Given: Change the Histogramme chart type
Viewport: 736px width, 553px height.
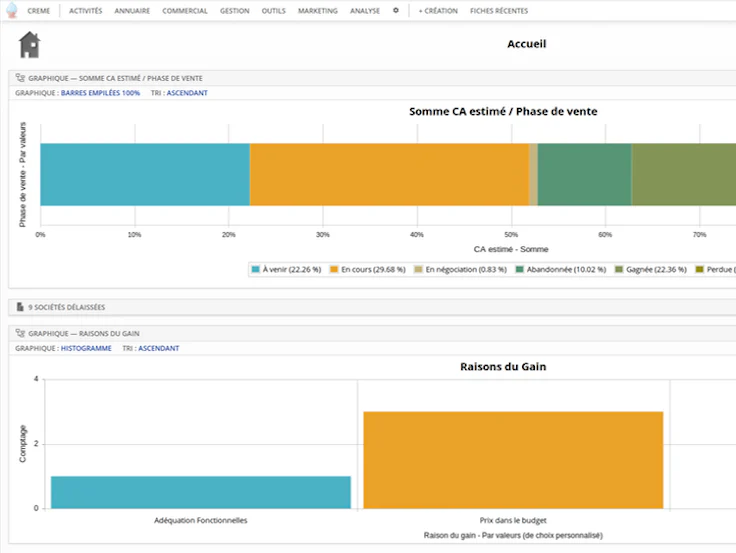Looking at the screenshot, I should (86, 348).
